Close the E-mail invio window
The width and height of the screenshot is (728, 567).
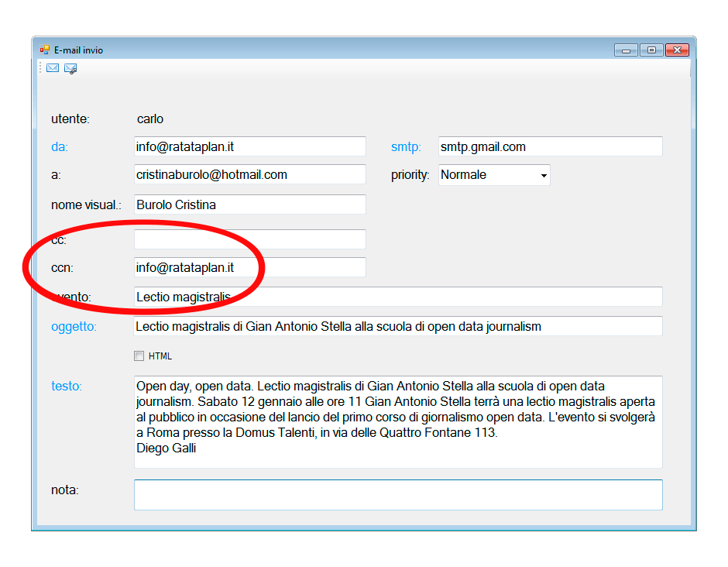pyautogui.click(x=677, y=50)
